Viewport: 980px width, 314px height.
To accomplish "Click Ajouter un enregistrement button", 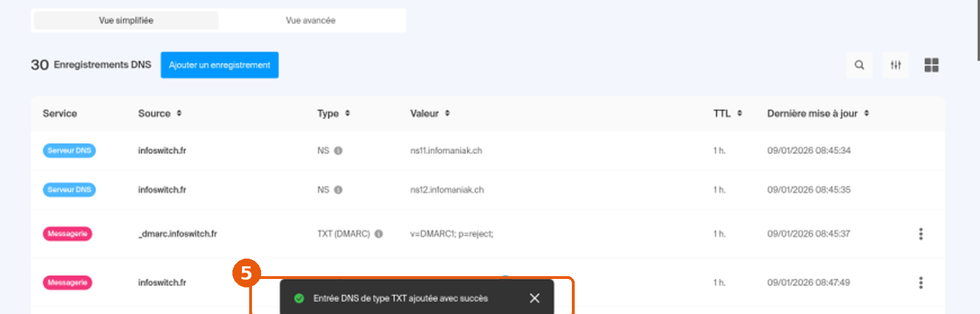I will tap(220, 65).
